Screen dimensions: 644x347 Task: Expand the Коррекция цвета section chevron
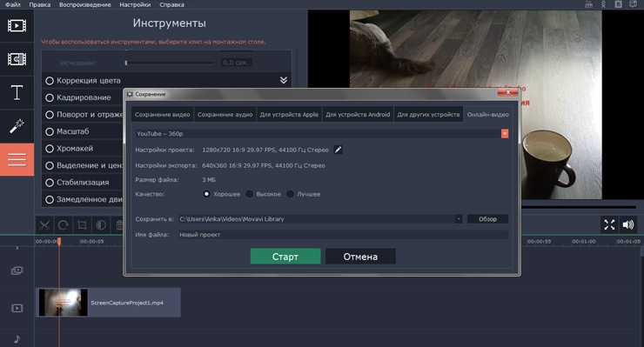click(x=284, y=80)
